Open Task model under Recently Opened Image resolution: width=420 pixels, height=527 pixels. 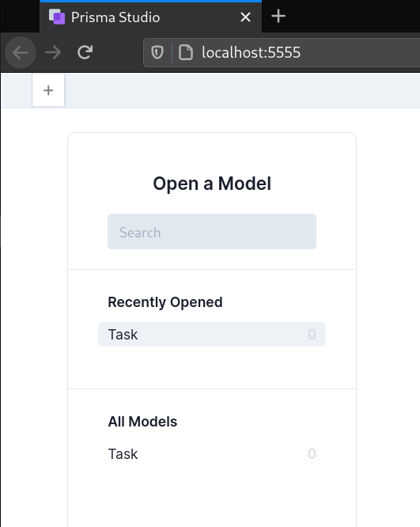[212, 335]
